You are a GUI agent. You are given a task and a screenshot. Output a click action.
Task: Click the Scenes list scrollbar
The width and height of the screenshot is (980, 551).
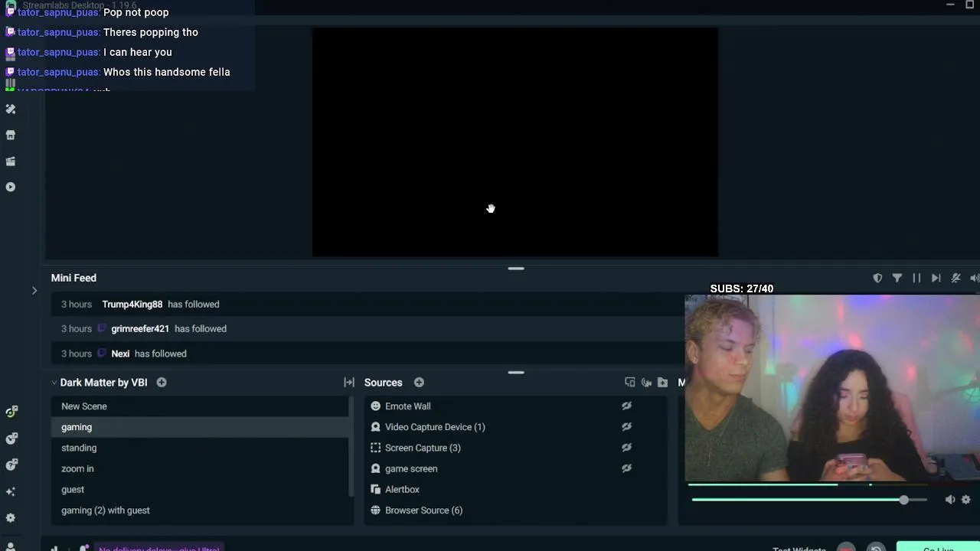351,446
